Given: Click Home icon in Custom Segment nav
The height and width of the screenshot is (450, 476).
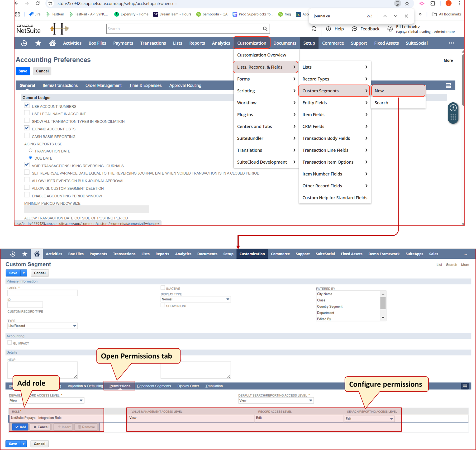Looking at the screenshot, I should tap(37, 254).
